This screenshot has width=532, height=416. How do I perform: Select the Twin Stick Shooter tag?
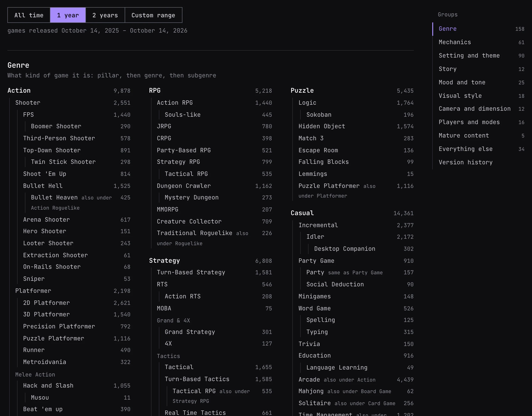63,162
